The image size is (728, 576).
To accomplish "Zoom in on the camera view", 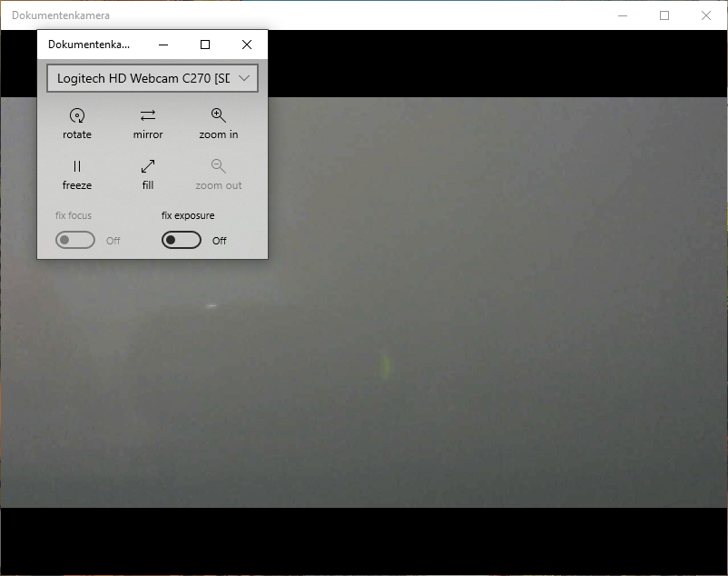I will coord(218,116).
